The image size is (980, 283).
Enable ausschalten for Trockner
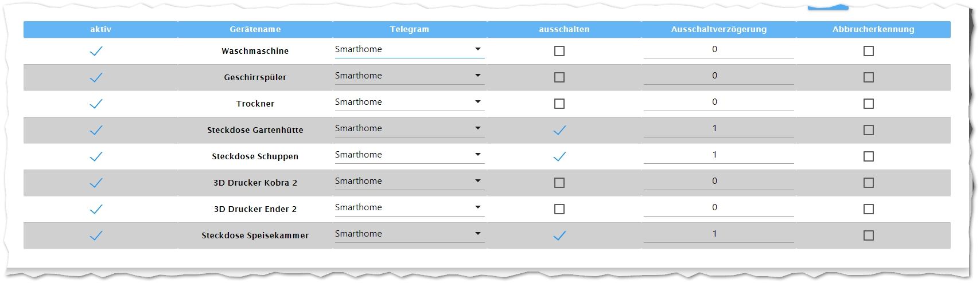[559, 104]
